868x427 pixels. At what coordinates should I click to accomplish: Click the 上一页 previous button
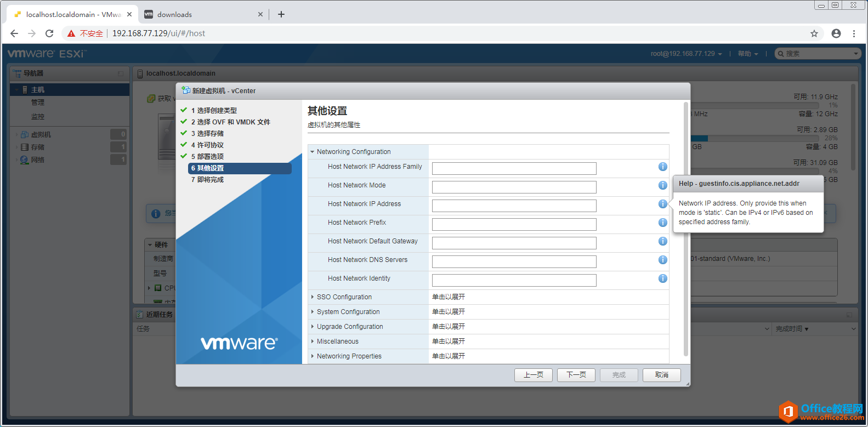[x=534, y=375]
